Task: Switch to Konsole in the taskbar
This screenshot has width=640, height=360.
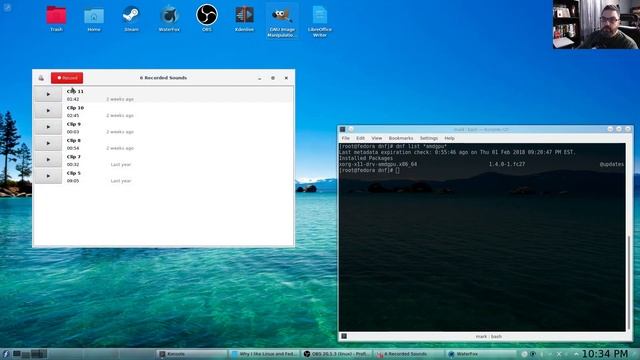Action: coord(192,354)
